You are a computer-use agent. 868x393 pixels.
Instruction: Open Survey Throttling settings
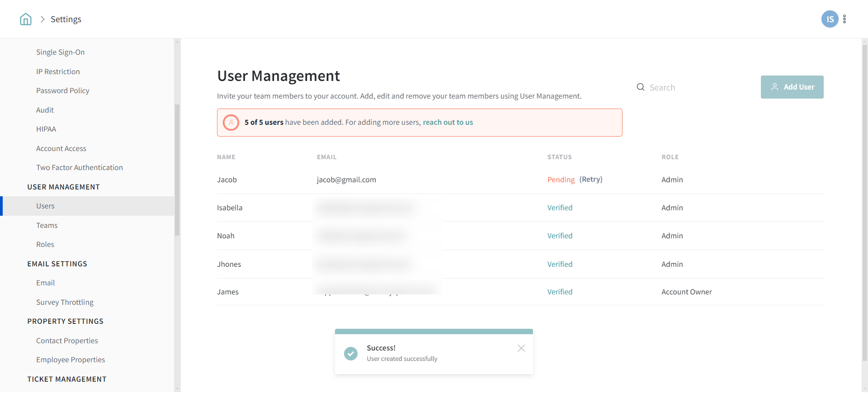click(x=65, y=302)
